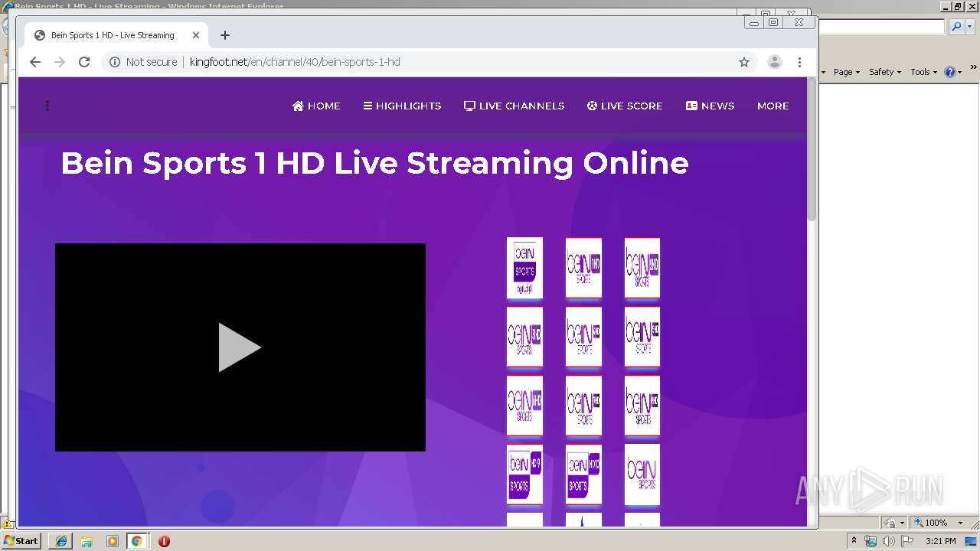Click the Internet Explorer search box
This screenshot has width=980, height=551.
click(882, 27)
